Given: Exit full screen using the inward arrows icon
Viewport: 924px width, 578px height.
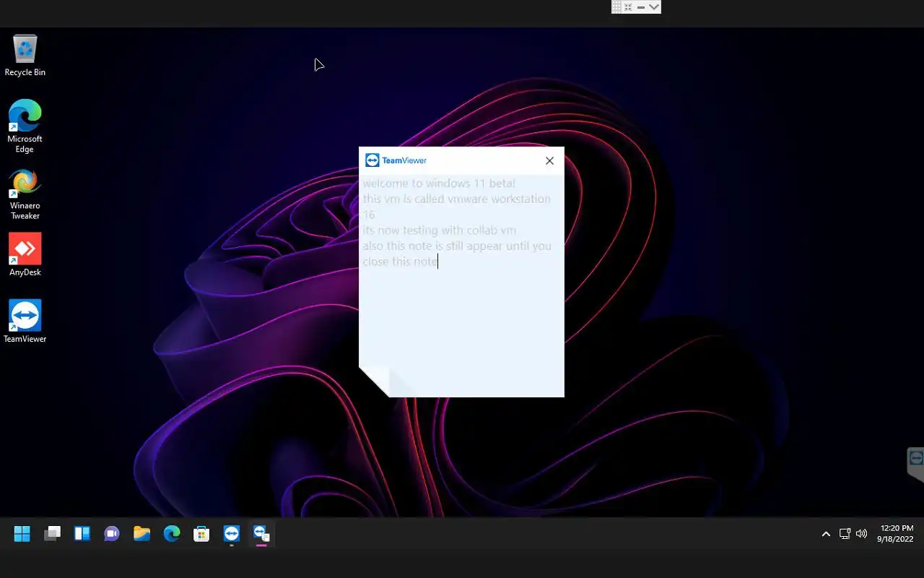Looking at the screenshot, I should coord(628,7).
